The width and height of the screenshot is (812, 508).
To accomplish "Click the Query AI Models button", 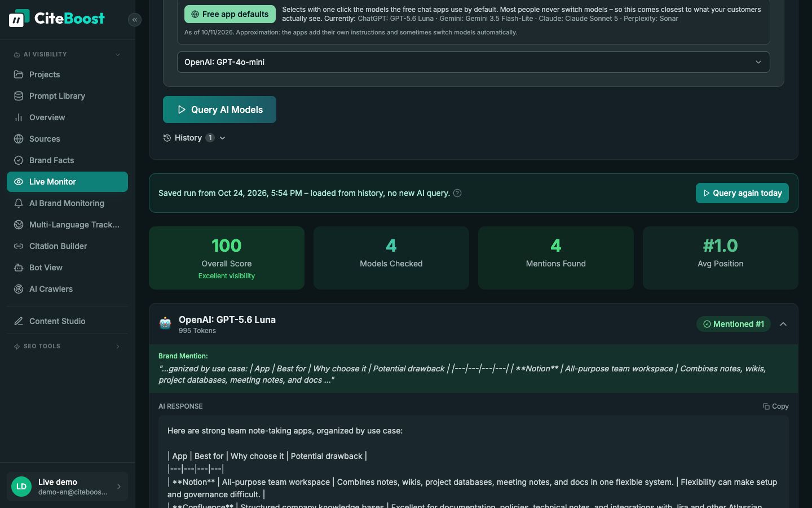I will point(219,110).
